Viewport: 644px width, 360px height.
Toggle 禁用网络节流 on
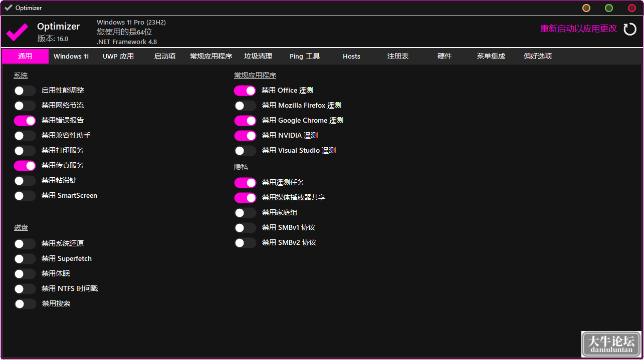tap(25, 106)
